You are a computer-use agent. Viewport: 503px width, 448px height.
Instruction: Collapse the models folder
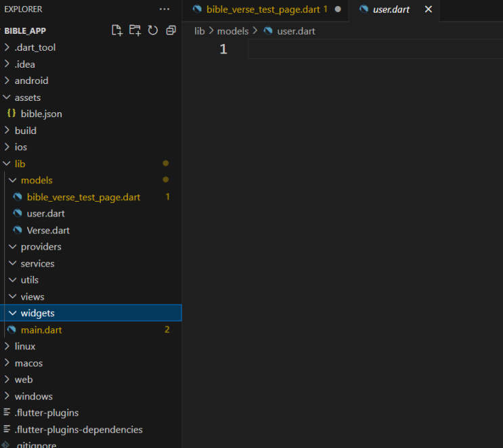91,180
